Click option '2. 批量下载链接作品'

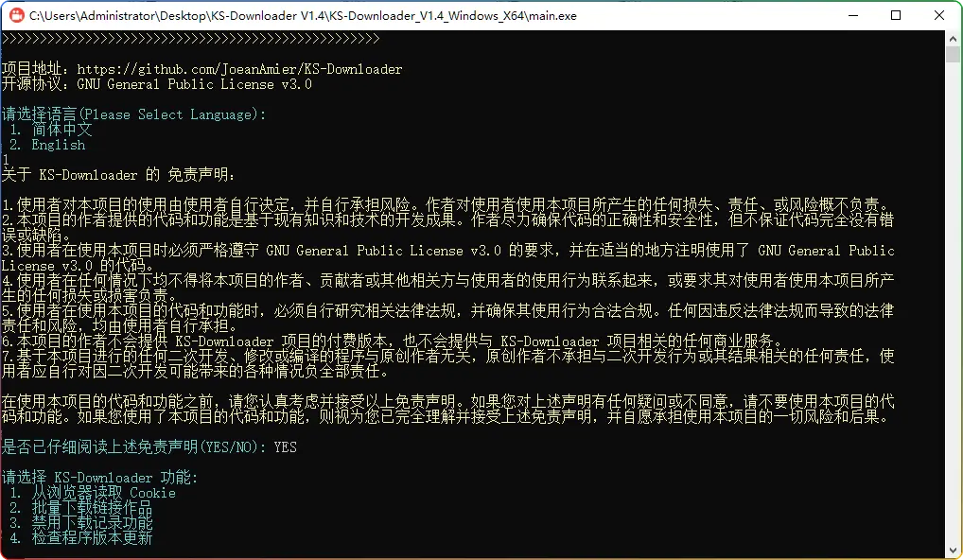point(81,508)
